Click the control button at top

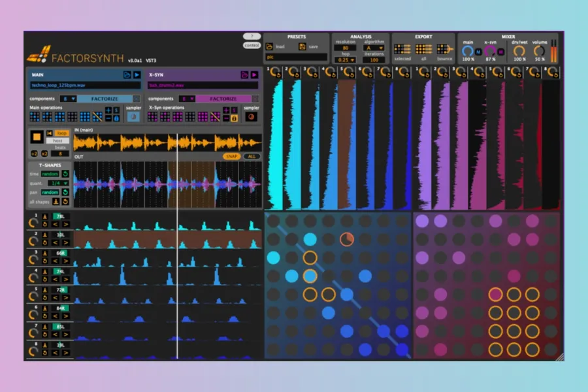252,46
